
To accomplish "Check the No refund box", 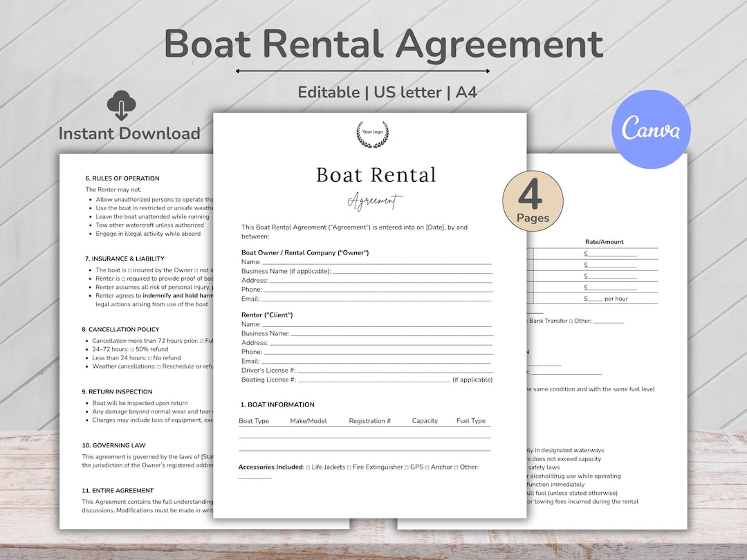I will 149,358.
